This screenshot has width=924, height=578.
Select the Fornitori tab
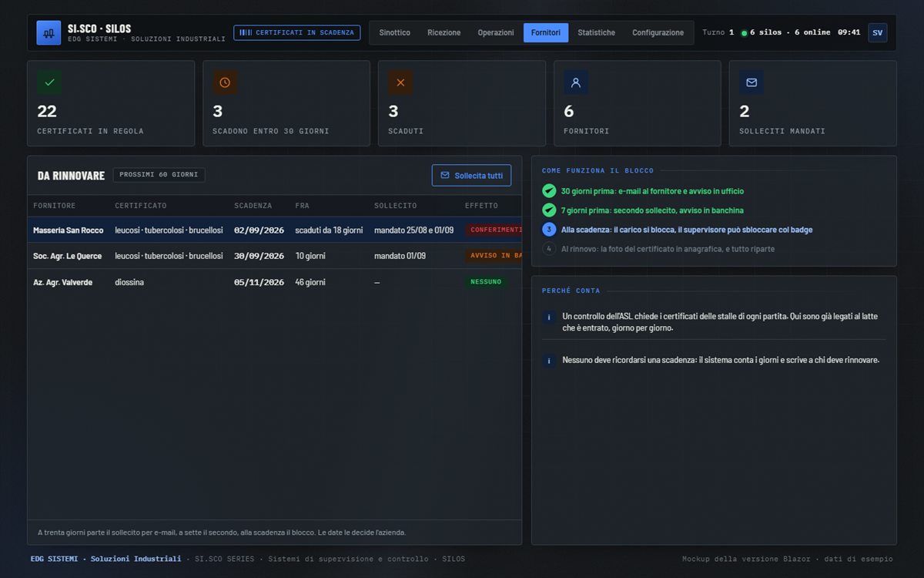point(546,32)
